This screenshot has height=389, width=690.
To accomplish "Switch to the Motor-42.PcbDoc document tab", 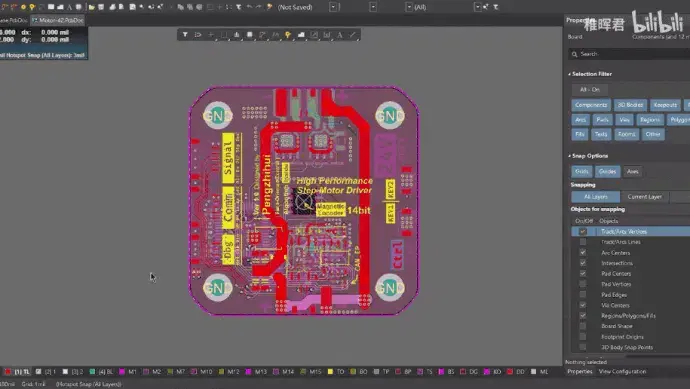I will [58, 20].
